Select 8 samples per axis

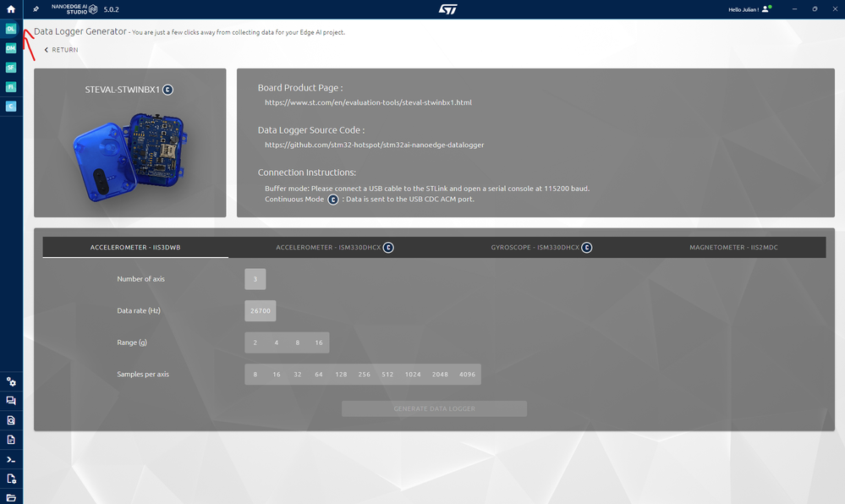pyautogui.click(x=255, y=375)
